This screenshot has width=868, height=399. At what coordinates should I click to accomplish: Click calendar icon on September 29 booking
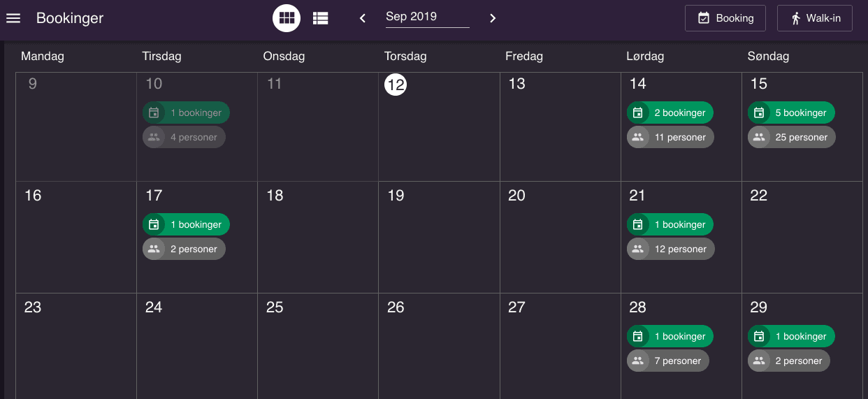click(759, 336)
